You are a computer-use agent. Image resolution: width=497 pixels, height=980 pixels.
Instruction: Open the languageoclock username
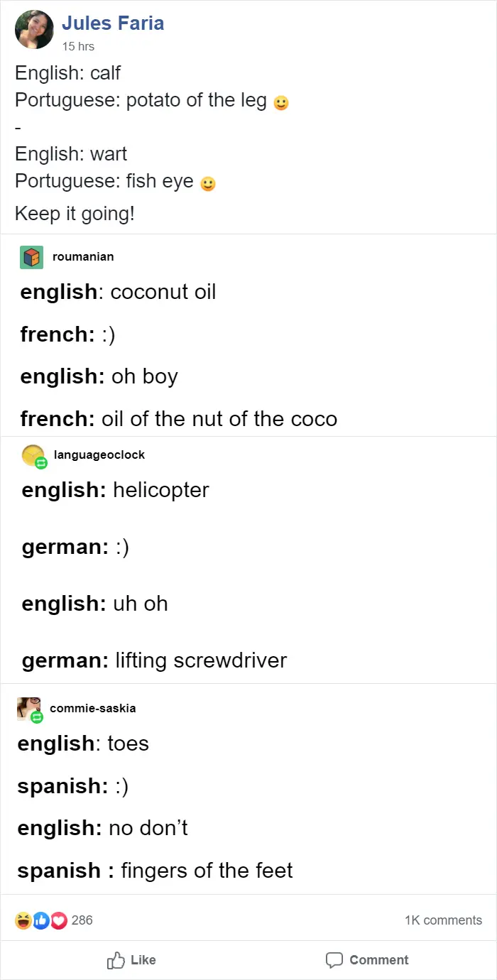(x=99, y=454)
